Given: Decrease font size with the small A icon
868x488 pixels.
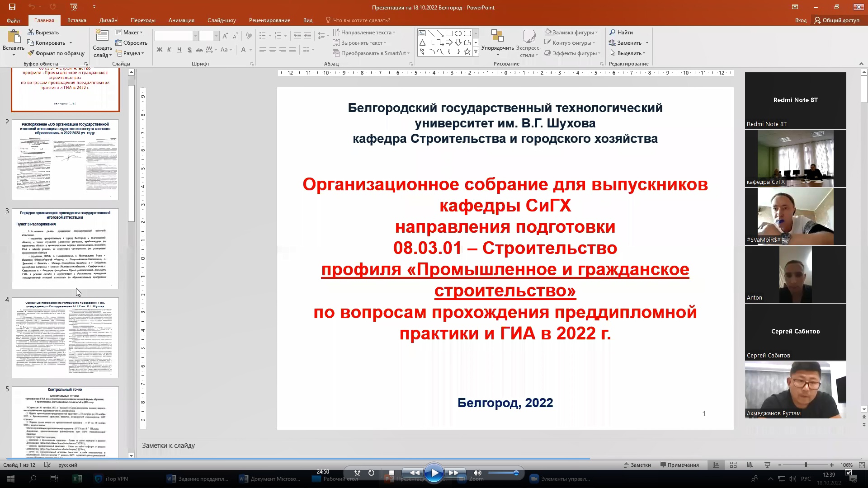Looking at the screenshot, I should coord(236,36).
